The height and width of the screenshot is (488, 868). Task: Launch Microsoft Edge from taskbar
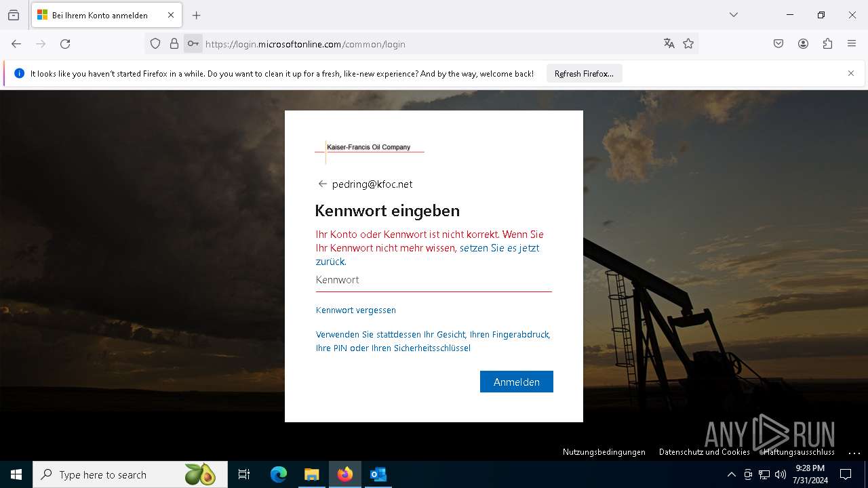point(279,474)
